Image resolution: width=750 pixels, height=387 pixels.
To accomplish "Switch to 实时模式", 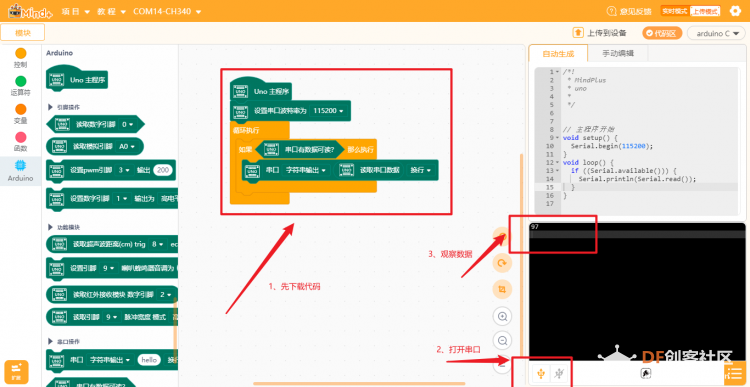I will (674, 11).
